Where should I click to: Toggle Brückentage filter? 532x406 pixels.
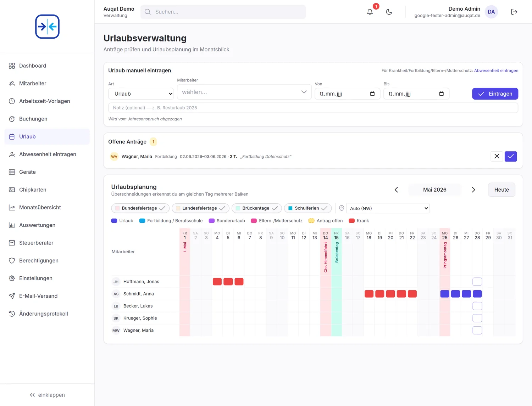point(257,208)
